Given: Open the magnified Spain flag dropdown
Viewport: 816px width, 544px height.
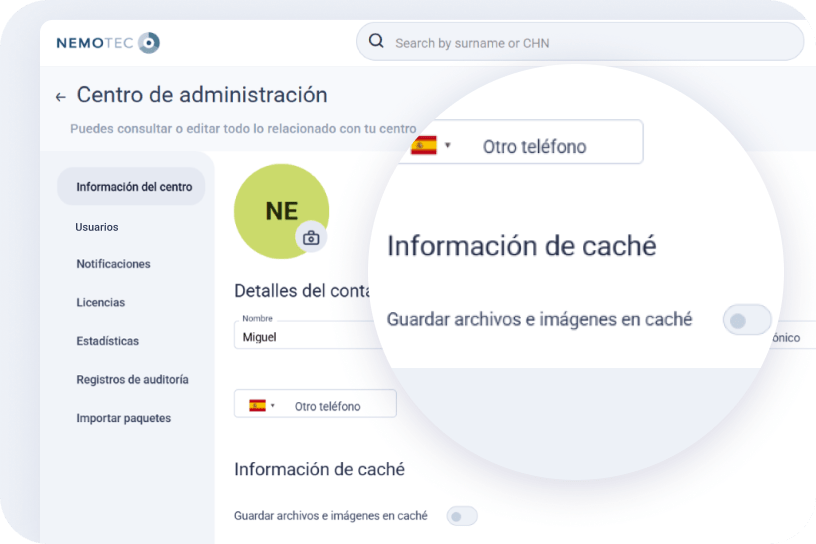Looking at the screenshot, I should (431, 145).
